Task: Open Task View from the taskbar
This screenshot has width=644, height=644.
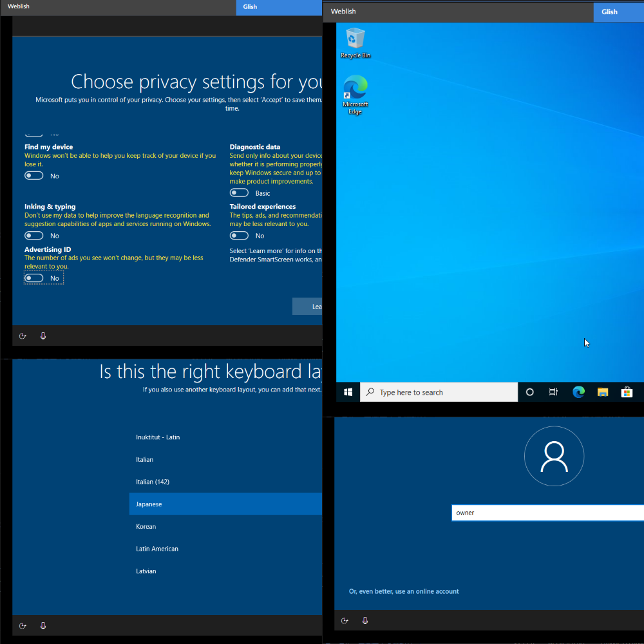Action: click(554, 392)
